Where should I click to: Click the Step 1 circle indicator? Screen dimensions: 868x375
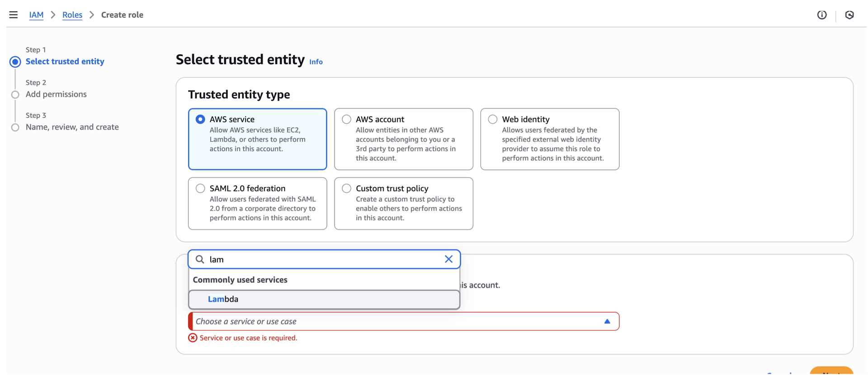[15, 62]
